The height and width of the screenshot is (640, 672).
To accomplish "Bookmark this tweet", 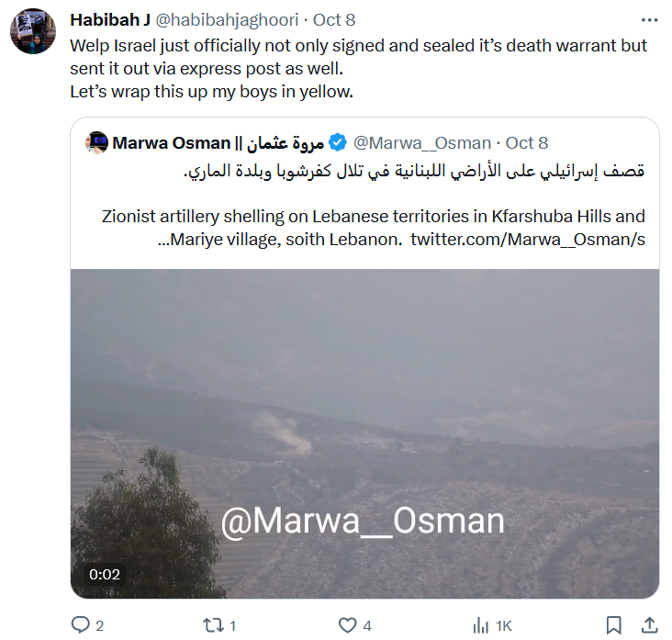I will click(614, 625).
